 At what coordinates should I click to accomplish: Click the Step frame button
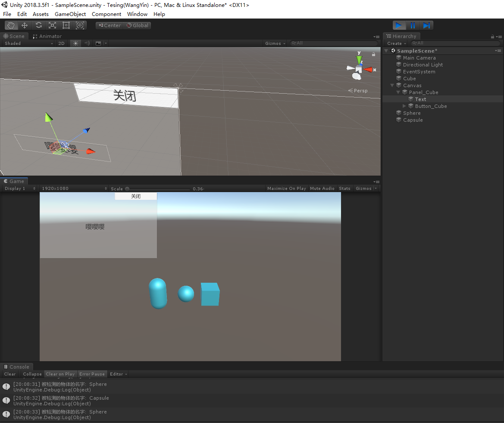pyautogui.click(x=426, y=25)
